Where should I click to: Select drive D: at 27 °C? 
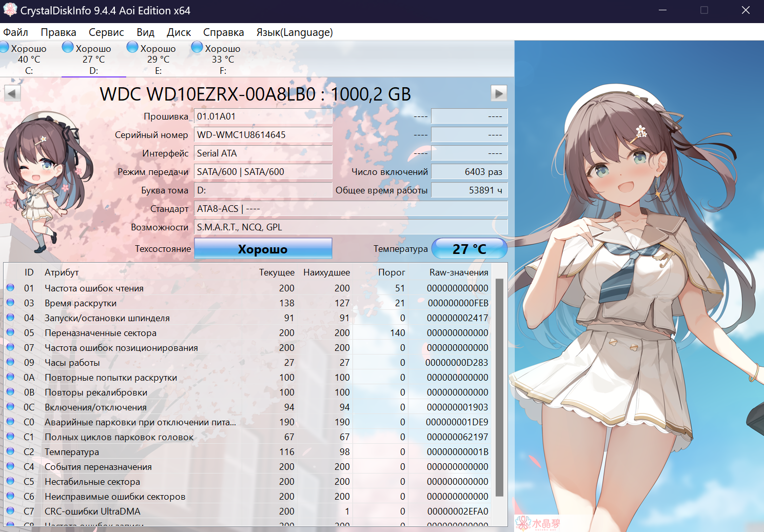93,59
